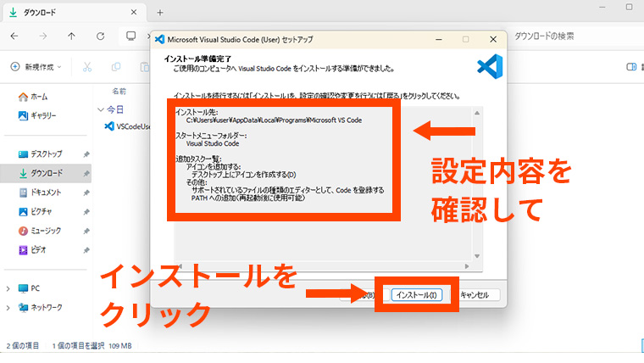This screenshot has width=644, height=363.
Task: Click the copy icon in toolbar
Action: pos(115,67)
